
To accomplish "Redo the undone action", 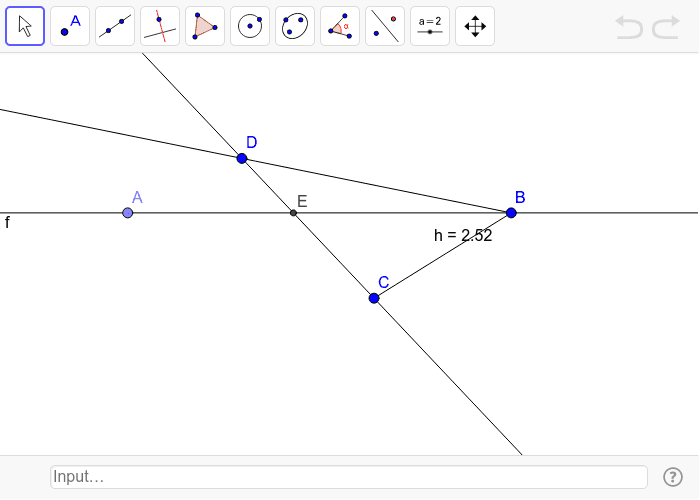I will (666, 27).
